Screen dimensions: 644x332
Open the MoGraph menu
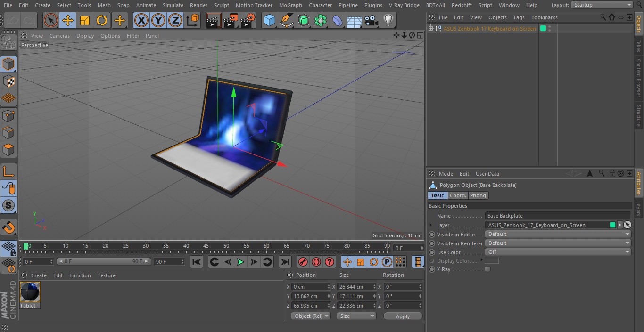(290, 5)
